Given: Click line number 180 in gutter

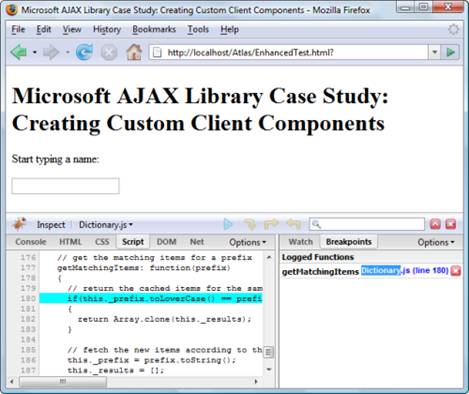Looking at the screenshot, I should pyautogui.click(x=28, y=298).
